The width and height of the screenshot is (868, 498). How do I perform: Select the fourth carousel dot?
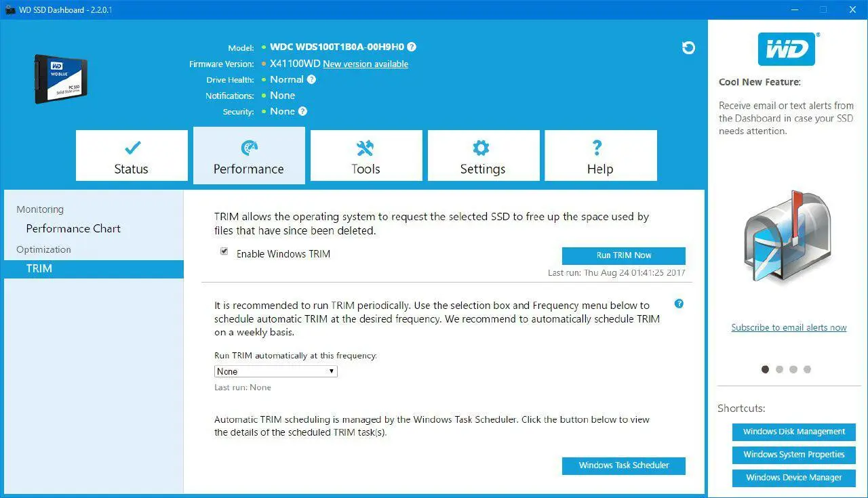(807, 369)
